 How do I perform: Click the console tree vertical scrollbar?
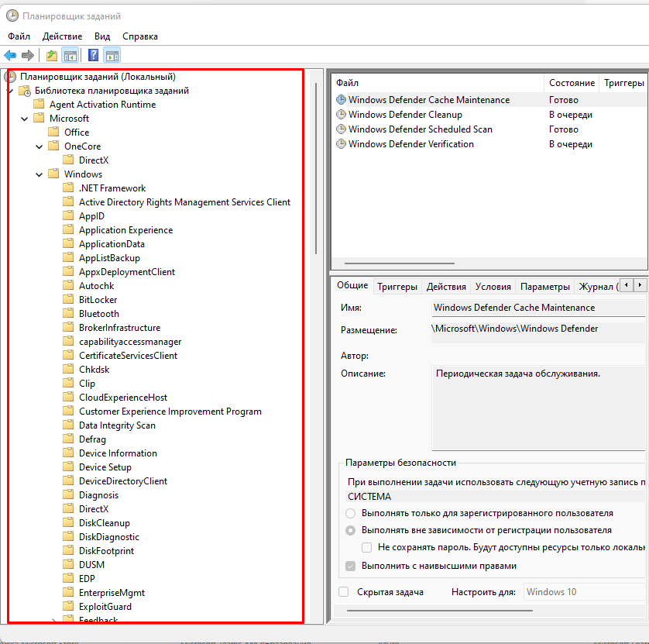click(x=316, y=169)
